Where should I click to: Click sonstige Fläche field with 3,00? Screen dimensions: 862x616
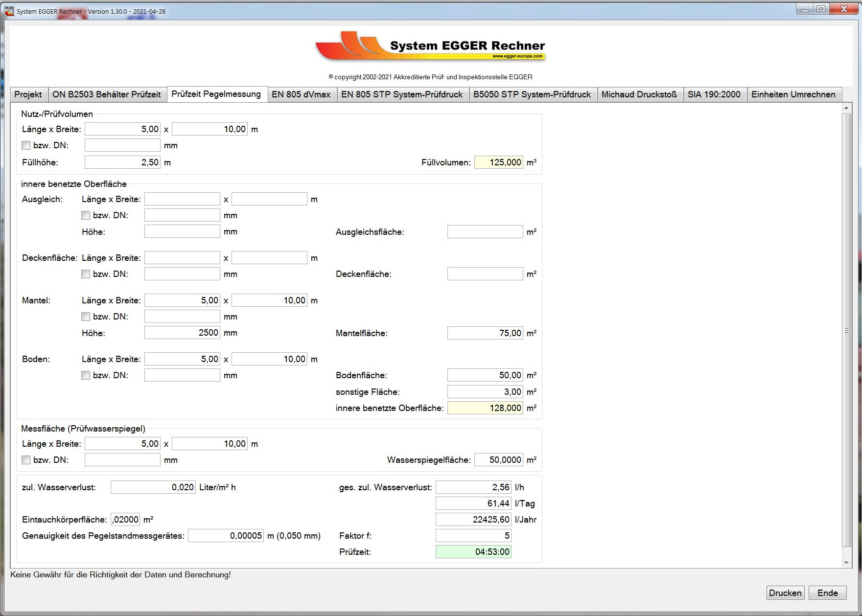pyautogui.click(x=485, y=392)
